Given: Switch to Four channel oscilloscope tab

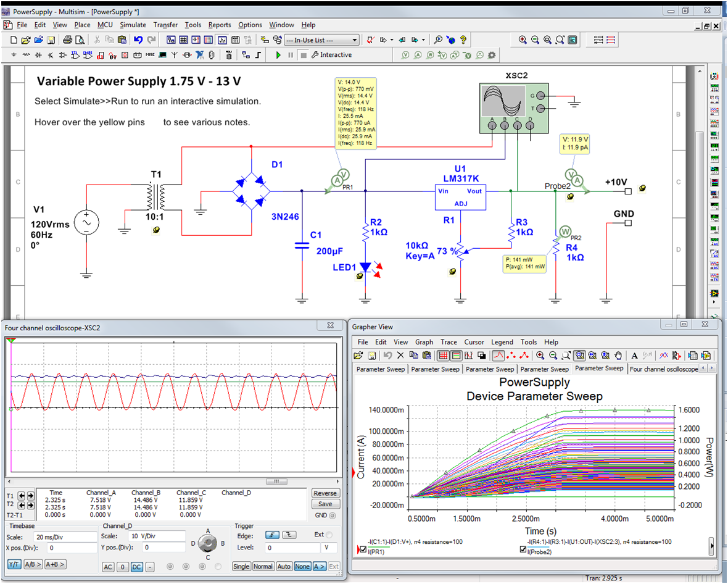Looking at the screenshot, I should [x=663, y=369].
